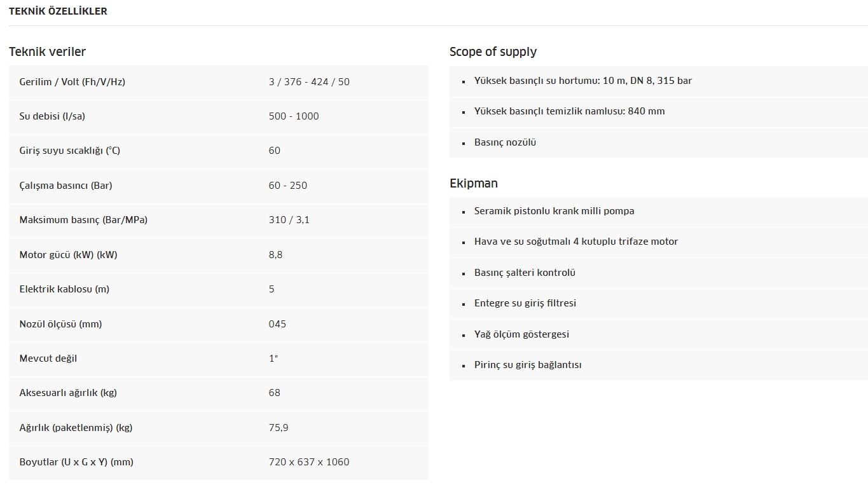This screenshot has height=499, width=868.
Task: Select the 3 / 376 - 424 / 50 voltage value
Action: click(x=309, y=82)
